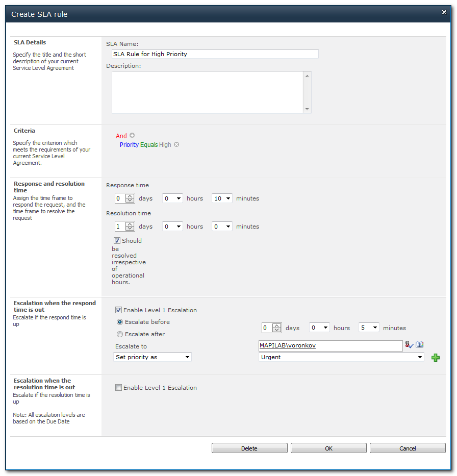Select the Escalate after radio button
The width and height of the screenshot is (457, 476).
[x=120, y=334]
